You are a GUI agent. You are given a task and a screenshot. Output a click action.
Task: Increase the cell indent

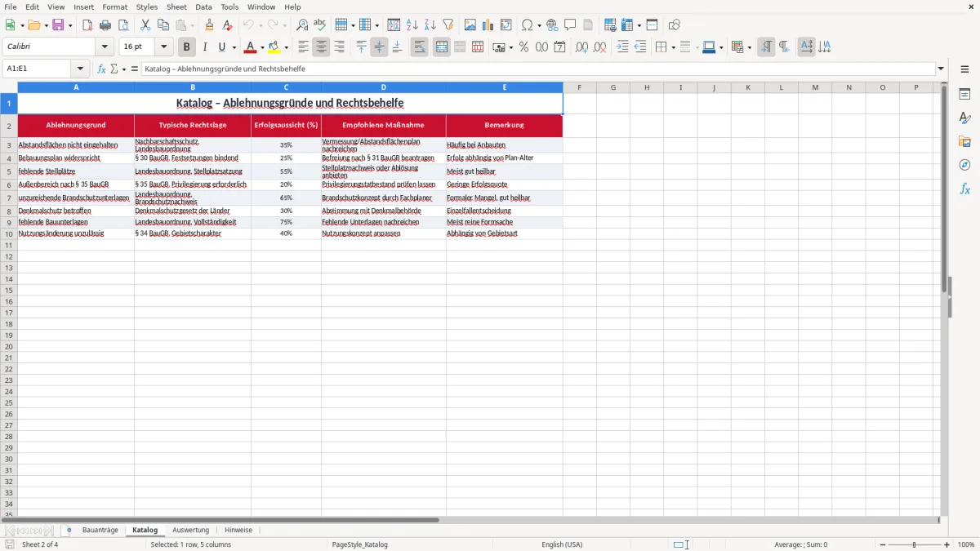click(x=622, y=47)
